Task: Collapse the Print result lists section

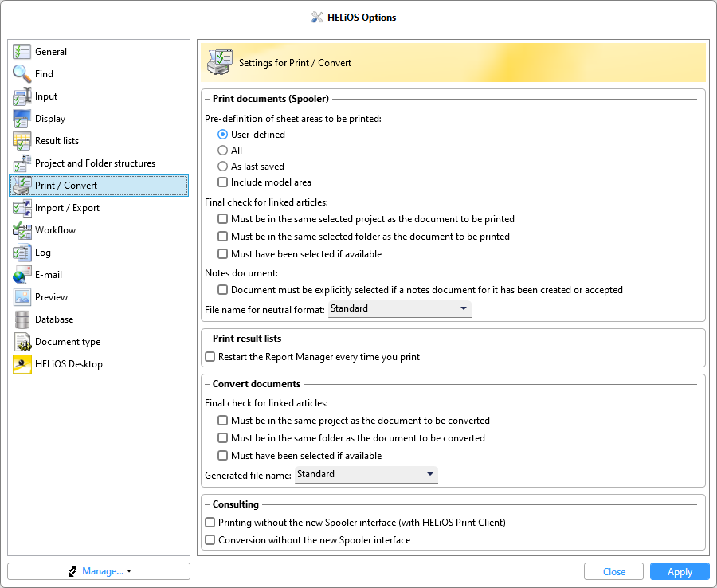Action: (x=207, y=339)
